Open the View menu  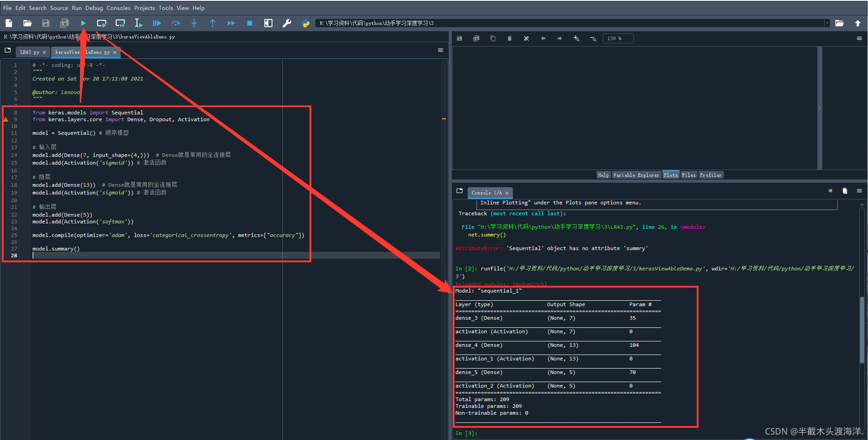click(183, 8)
